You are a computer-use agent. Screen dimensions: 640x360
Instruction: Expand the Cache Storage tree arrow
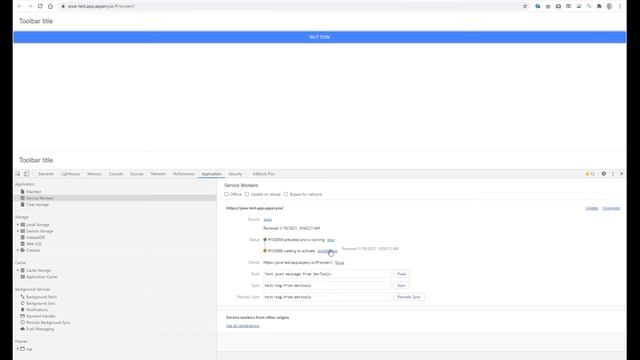(18, 270)
